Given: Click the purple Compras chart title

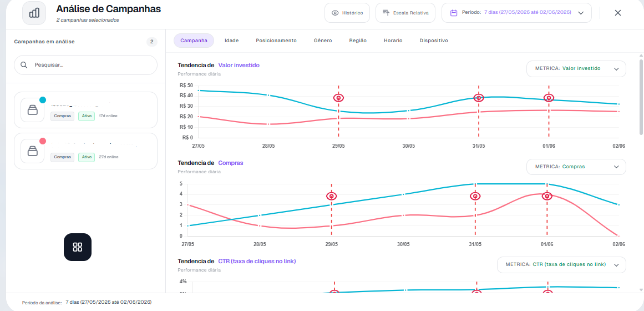Looking at the screenshot, I should pos(231,163).
